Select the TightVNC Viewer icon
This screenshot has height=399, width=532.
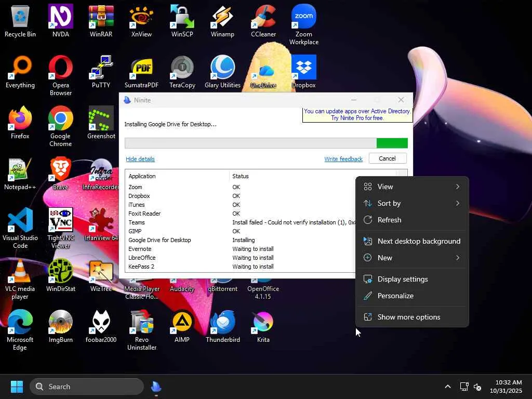coord(61,229)
